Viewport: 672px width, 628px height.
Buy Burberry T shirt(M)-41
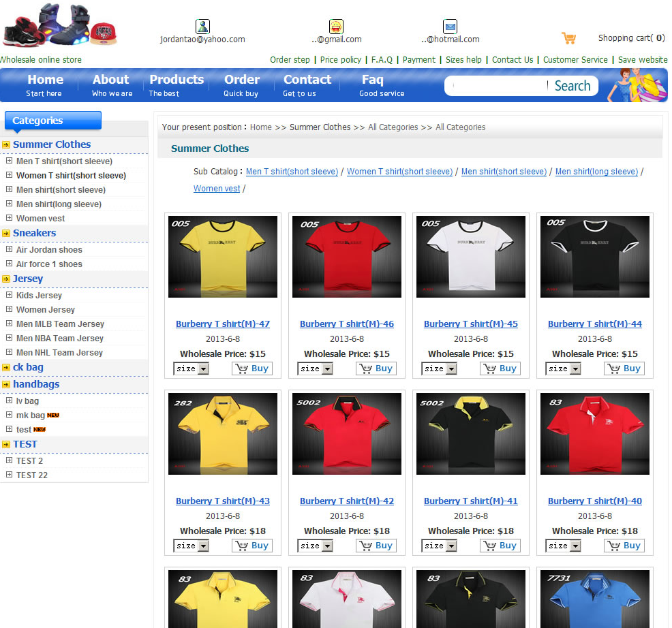point(500,546)
